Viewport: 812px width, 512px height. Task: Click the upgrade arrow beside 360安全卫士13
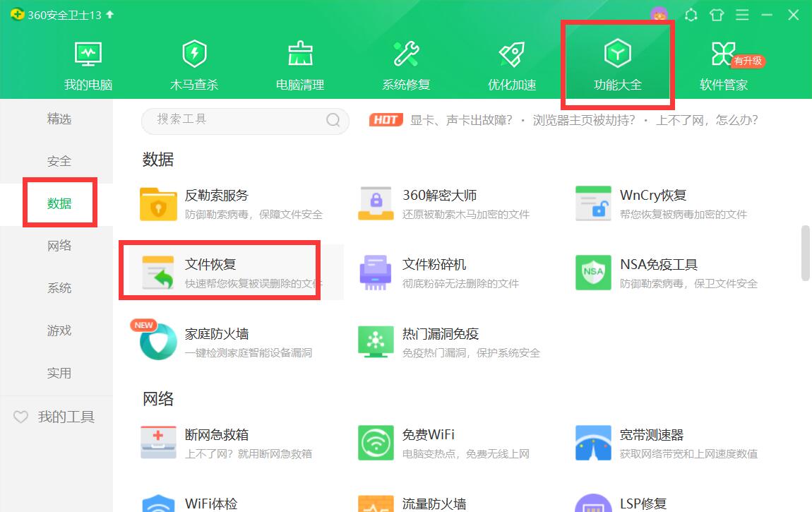pos(109,15)
